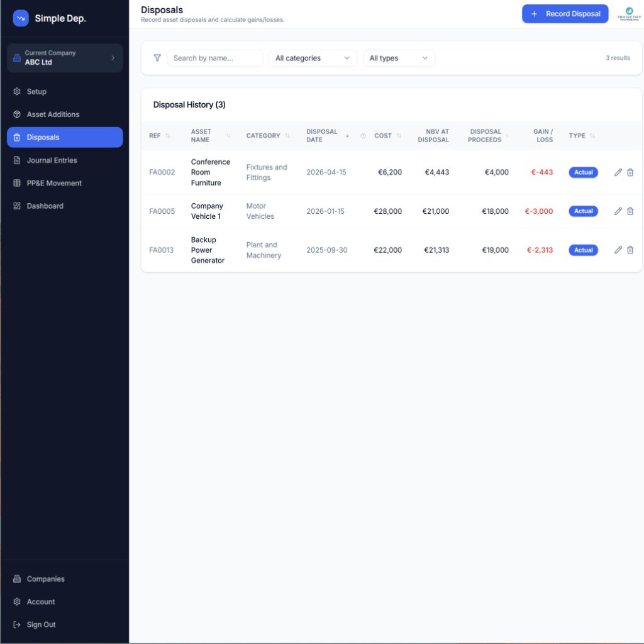644x644 pixels.
Task: Edit the Backup Power Generator disposal
Action: coord(618,250)
